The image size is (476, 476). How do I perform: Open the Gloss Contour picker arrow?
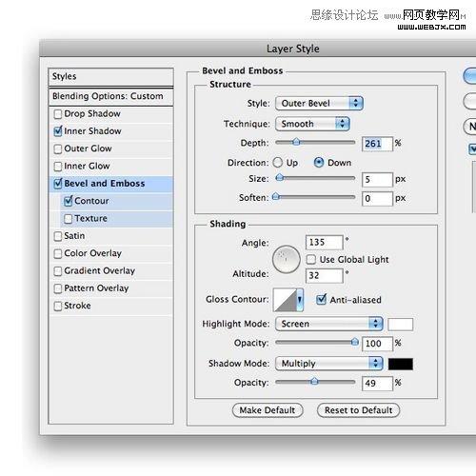click(x=300, y=300)
